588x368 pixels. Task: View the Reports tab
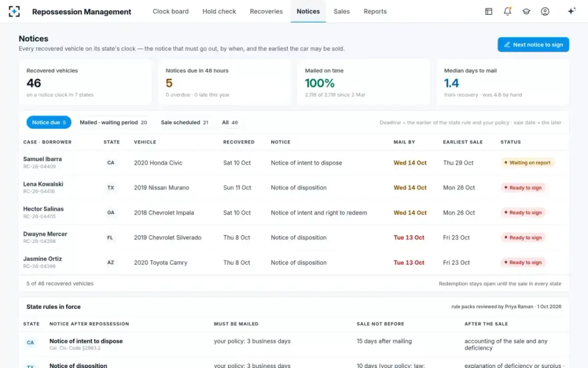[x=375, y=11]
